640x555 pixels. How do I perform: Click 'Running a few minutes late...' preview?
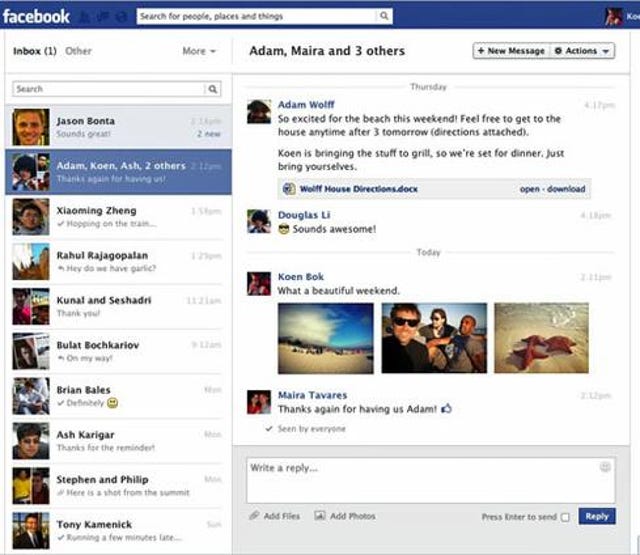[124, 537]
